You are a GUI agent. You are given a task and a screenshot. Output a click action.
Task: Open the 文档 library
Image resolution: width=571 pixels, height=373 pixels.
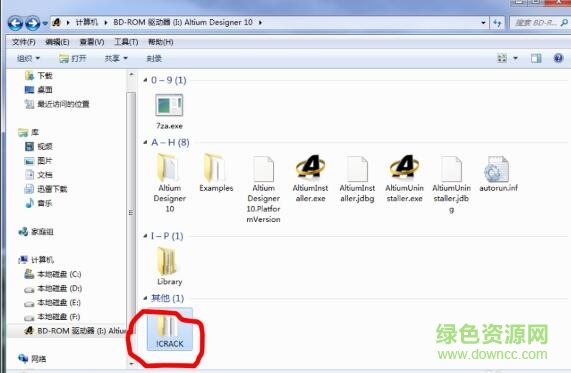[x=39, y=175]
